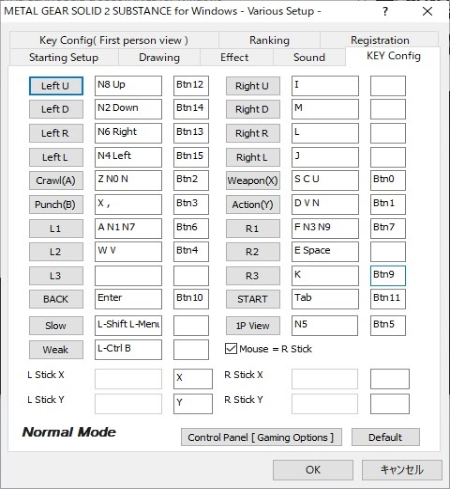
Task: Focus the L Stick X axis field
Action: [193, 379]
